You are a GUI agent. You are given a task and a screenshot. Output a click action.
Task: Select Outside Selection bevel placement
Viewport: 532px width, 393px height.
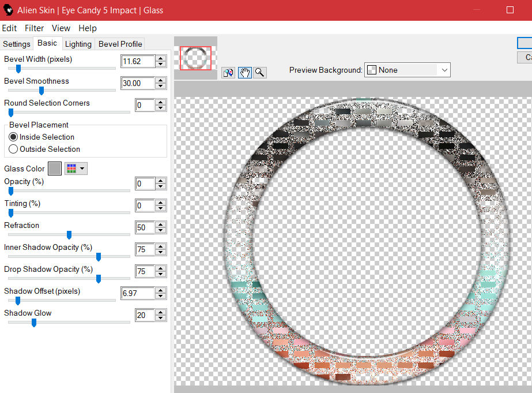[x=13, y=149]
